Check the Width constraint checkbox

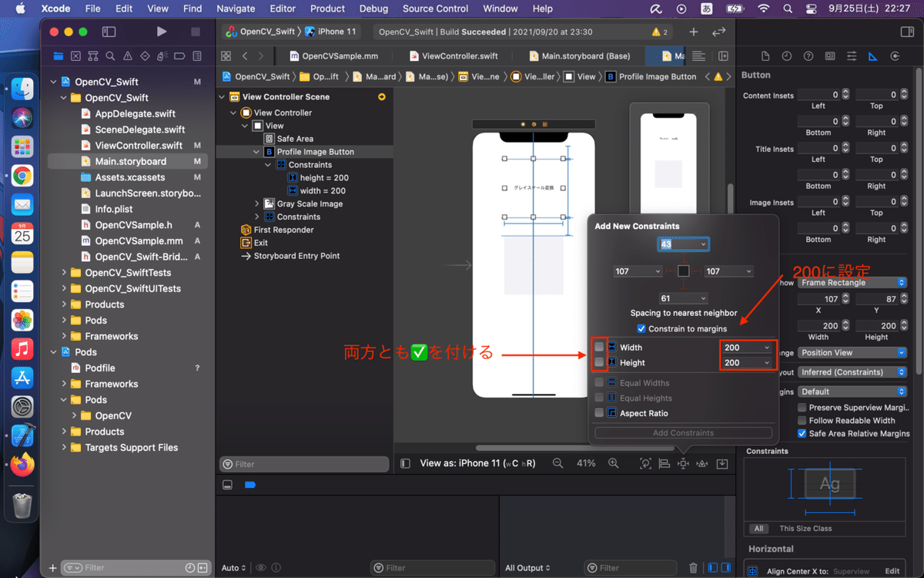click(x=599, y=348)
